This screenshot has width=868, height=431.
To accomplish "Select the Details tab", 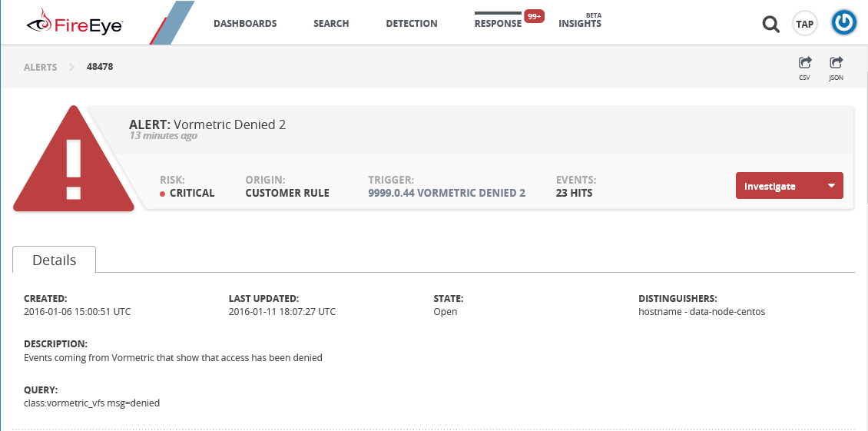I will tap(55, 260).
